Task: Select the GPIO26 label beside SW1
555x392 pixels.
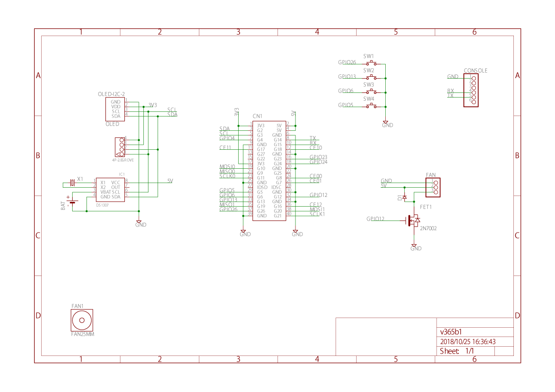Action: tap(347, 62)
